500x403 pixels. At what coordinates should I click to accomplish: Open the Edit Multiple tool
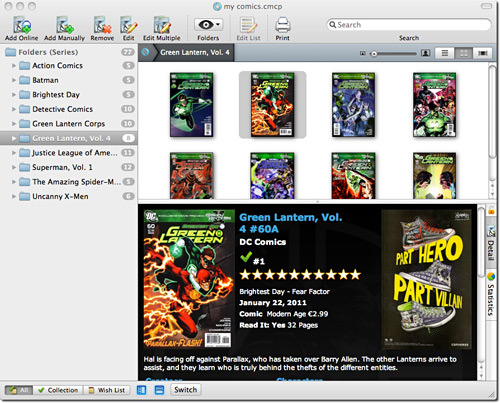[x=162, y=24]
